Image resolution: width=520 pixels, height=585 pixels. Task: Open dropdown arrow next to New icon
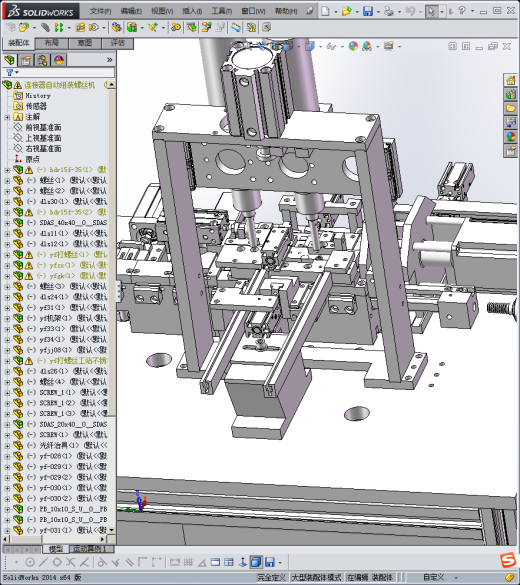[335, 12]
